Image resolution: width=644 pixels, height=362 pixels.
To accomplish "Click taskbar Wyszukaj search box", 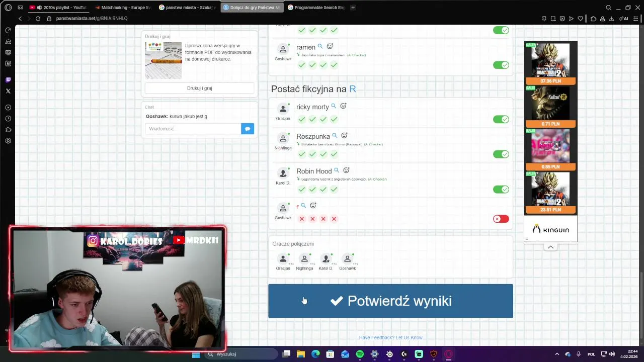I will pos(240,354).
